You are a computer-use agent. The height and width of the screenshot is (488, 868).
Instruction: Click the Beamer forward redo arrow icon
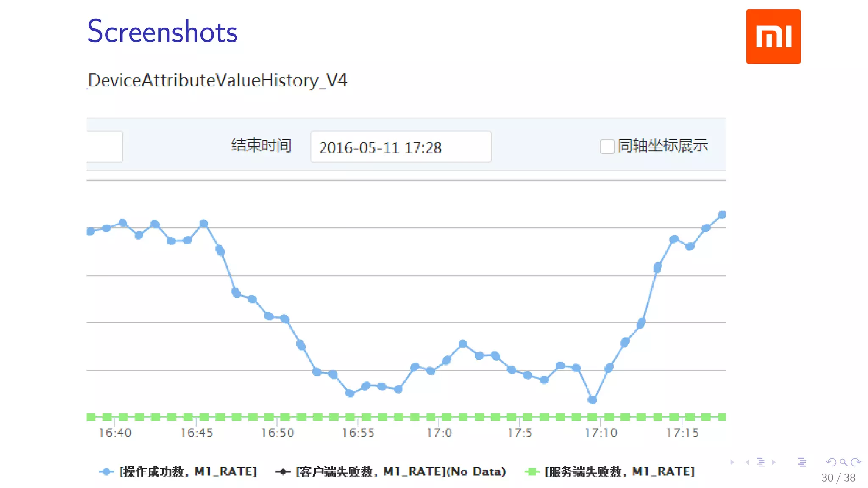coord(856,462)
